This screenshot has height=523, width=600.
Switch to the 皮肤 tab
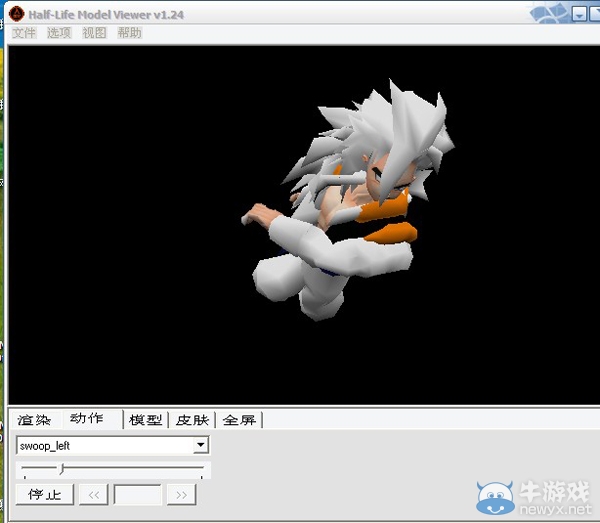pyautogui.click(x=192, y=420)
